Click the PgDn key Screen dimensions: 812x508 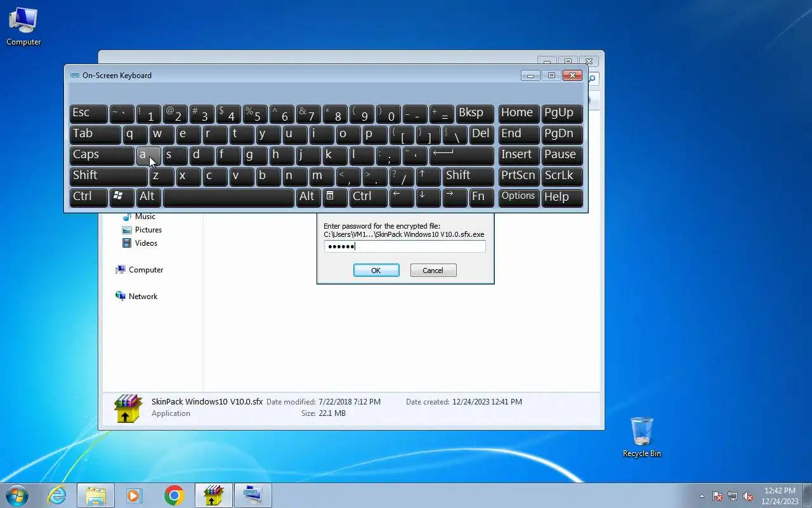point(562,135)
